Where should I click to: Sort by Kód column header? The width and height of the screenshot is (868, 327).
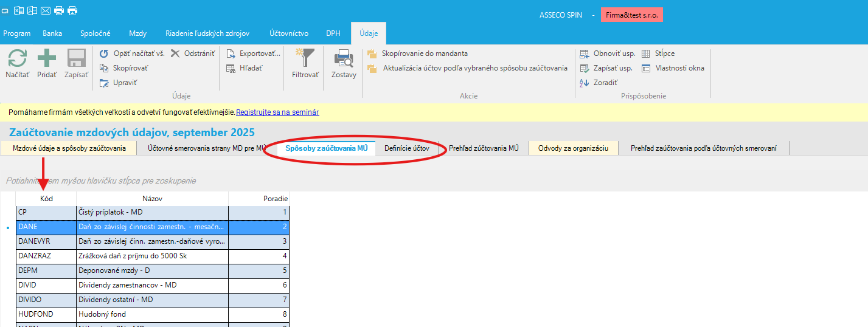click(x=46, y=198)
